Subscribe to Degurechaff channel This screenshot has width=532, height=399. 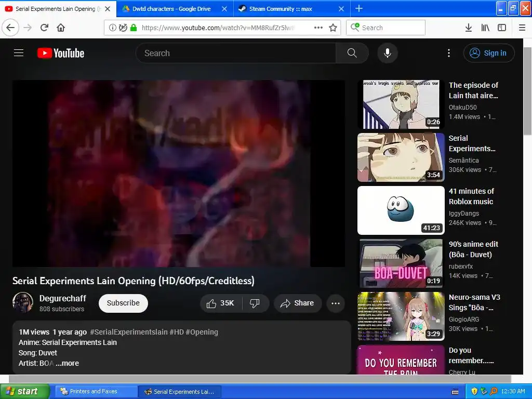point(123,303)
